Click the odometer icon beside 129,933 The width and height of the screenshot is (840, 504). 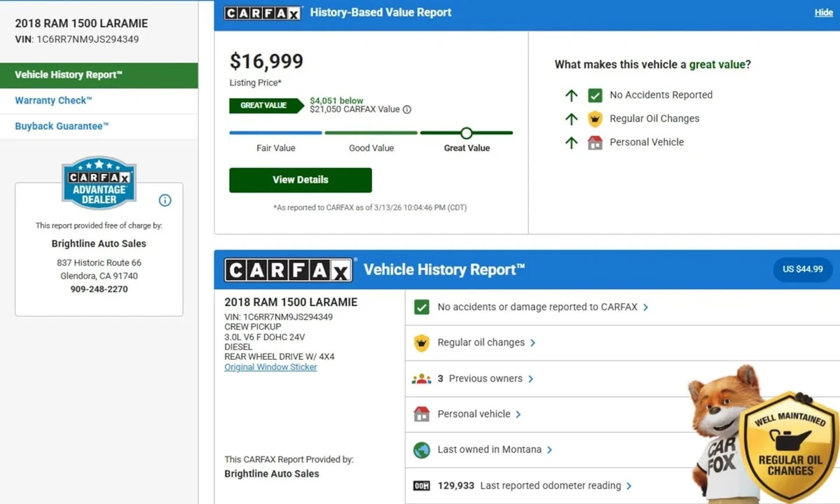422,486
